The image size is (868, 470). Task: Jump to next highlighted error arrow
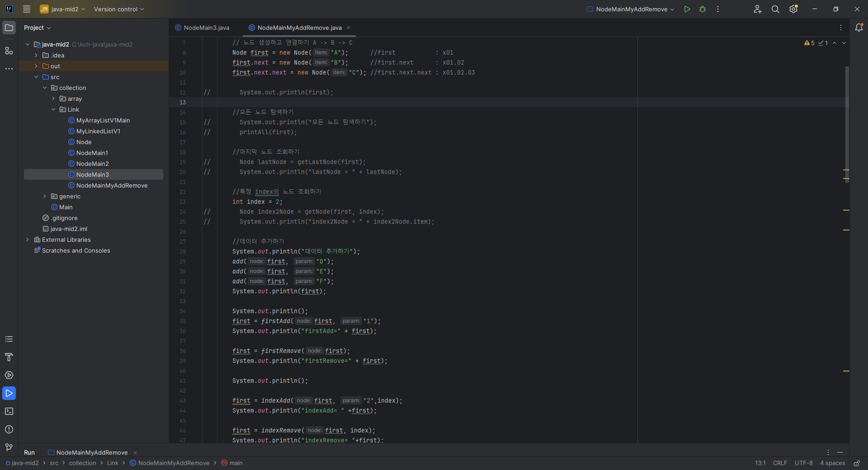(x=844, y=43)
